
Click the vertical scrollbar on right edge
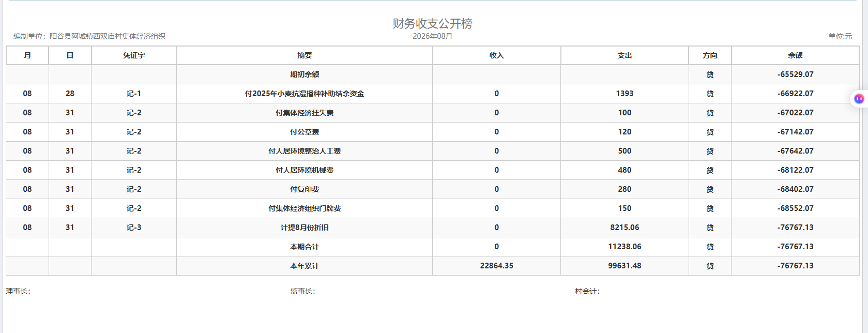tap(865, 166)
